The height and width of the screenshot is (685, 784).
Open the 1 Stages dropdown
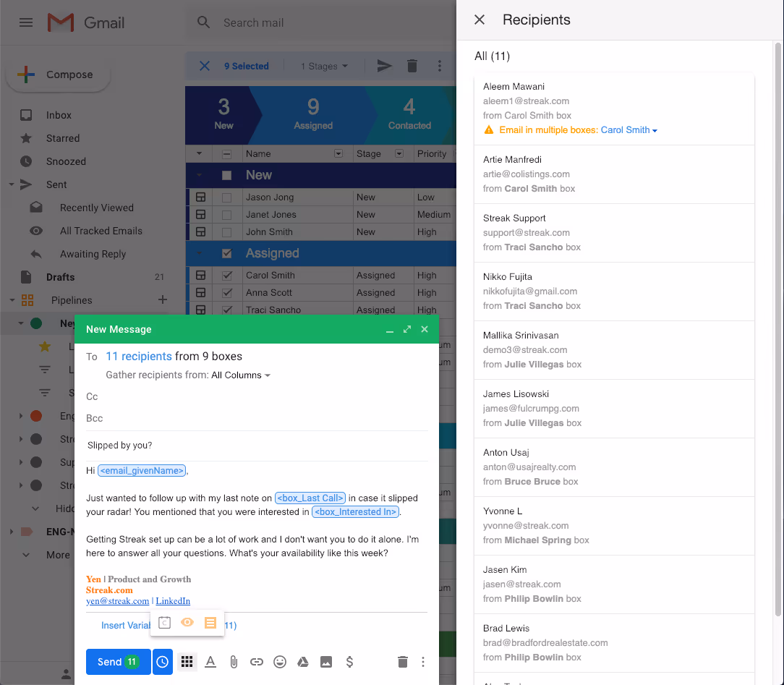pos(324,66)
